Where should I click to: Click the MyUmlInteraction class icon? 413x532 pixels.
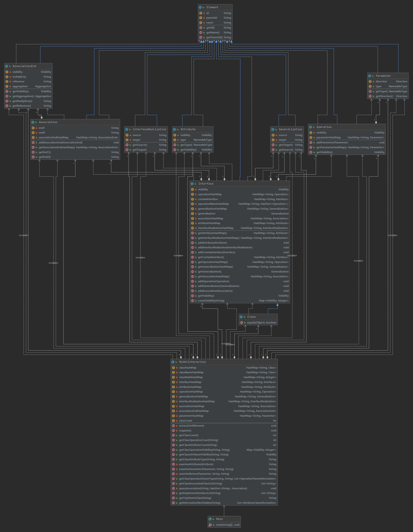[x=173, y=362]
